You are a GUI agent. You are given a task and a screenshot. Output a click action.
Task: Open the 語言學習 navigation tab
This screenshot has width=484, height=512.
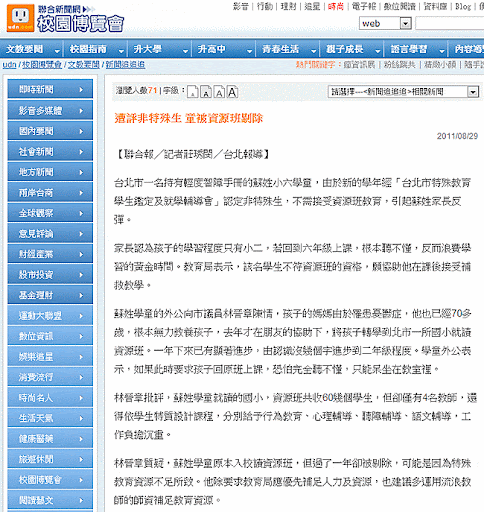409,49
